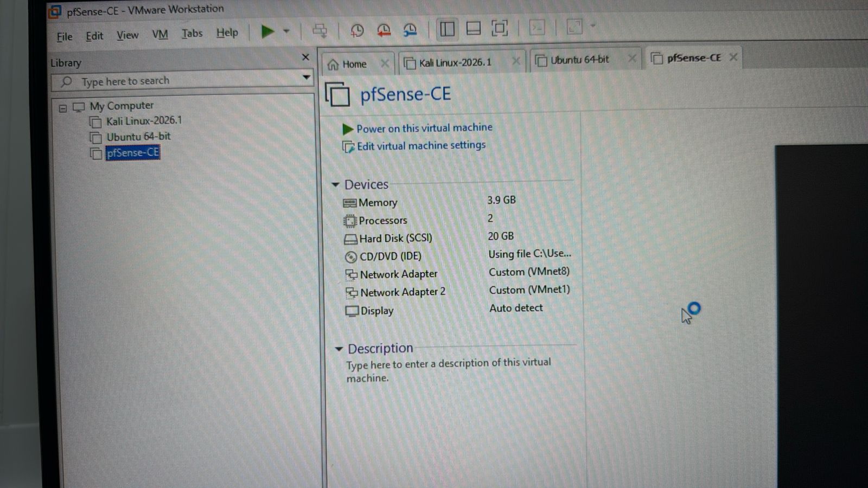
Task: Click Power on this virtual machine link
Action: tap(424, 128)
